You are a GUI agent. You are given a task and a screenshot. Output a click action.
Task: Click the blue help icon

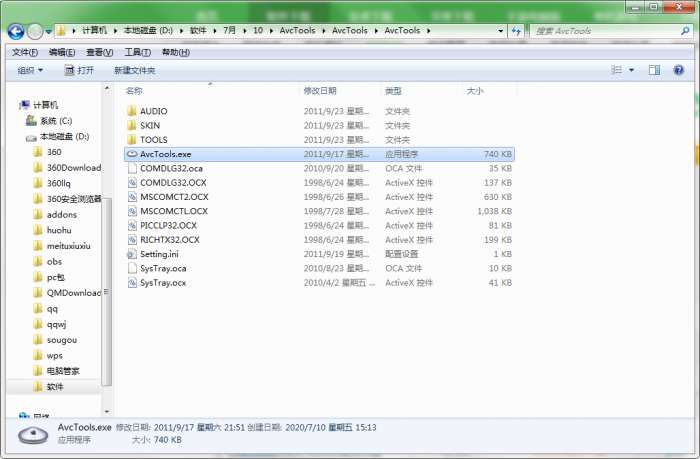pos(679,70)
